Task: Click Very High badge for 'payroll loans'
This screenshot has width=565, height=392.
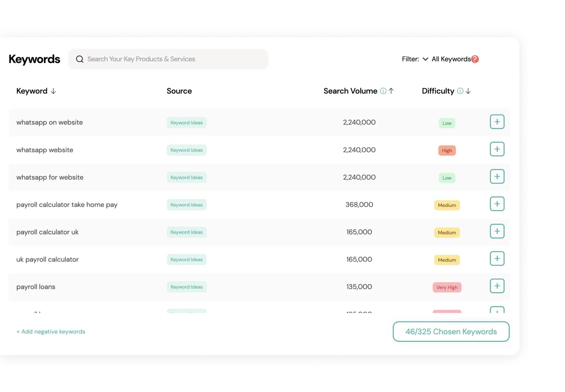Action: (447, 287)
